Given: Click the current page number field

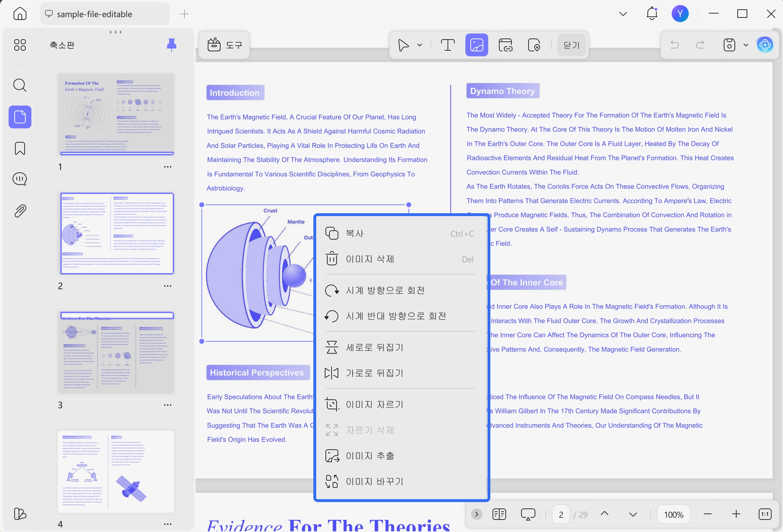Looking at the screenshot, I should click(x=561, y=515).
